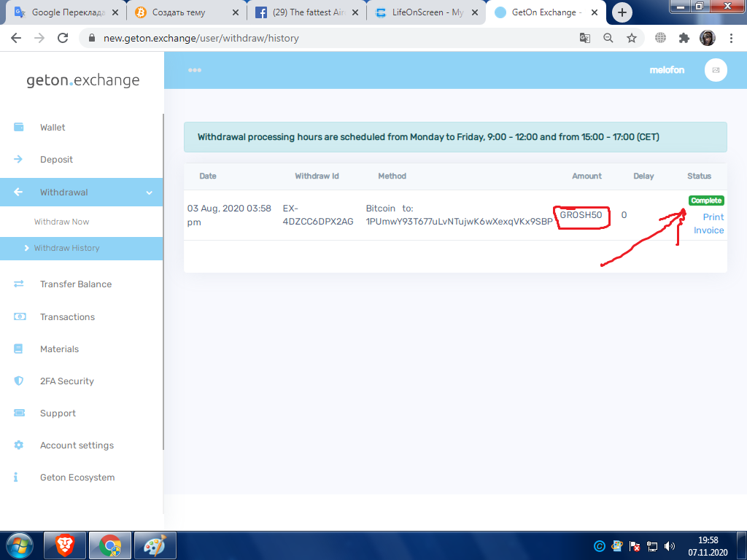Click the address bar URL

201,38
